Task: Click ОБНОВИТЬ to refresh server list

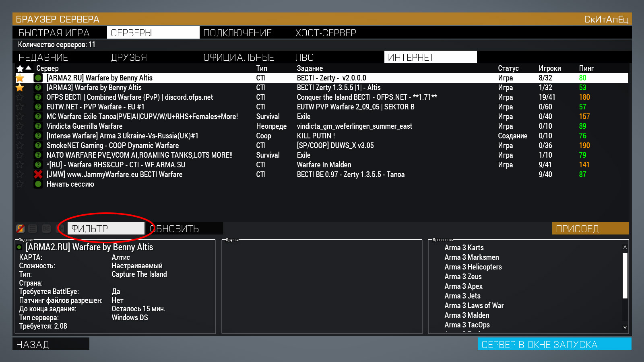Action: [x=184, y=228]
